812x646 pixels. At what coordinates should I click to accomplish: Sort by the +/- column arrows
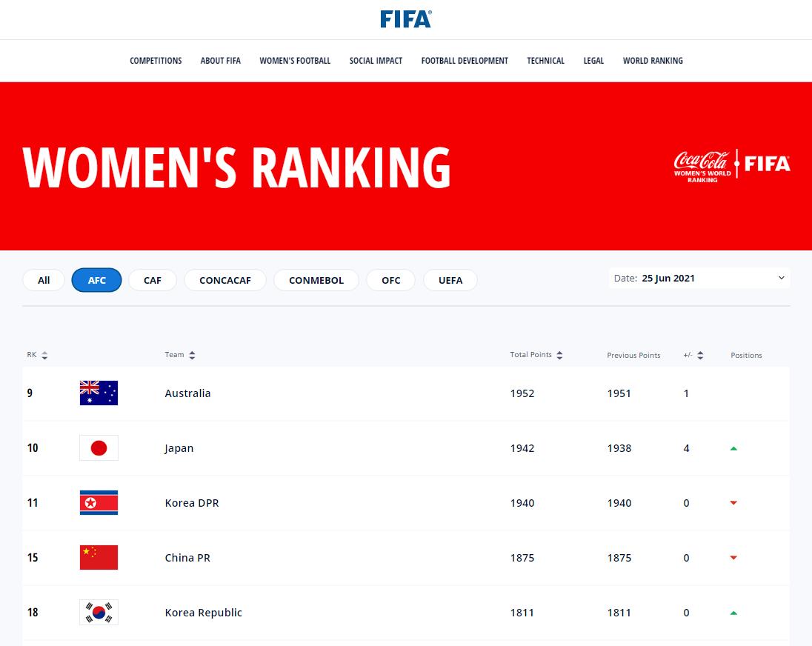click(x=700, y=355)
